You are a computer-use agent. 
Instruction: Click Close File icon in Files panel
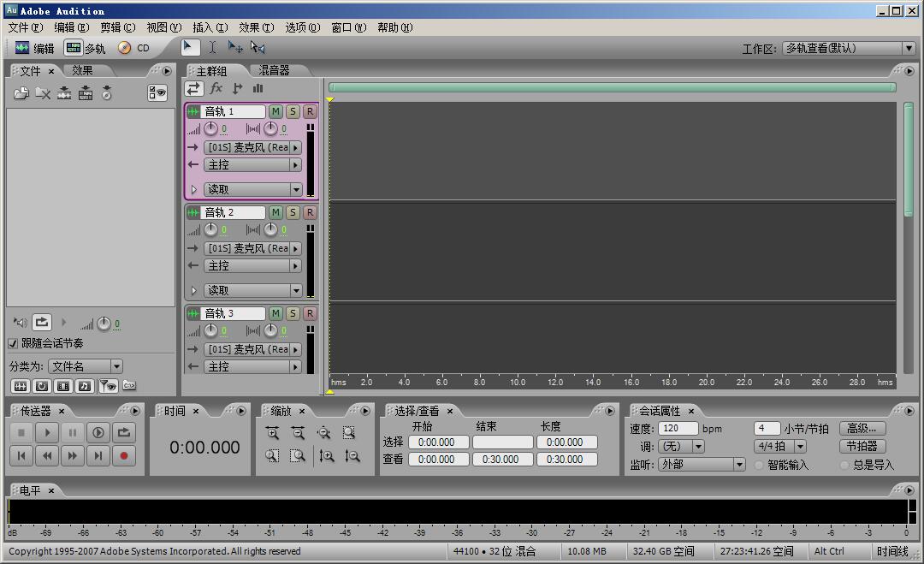43,93
